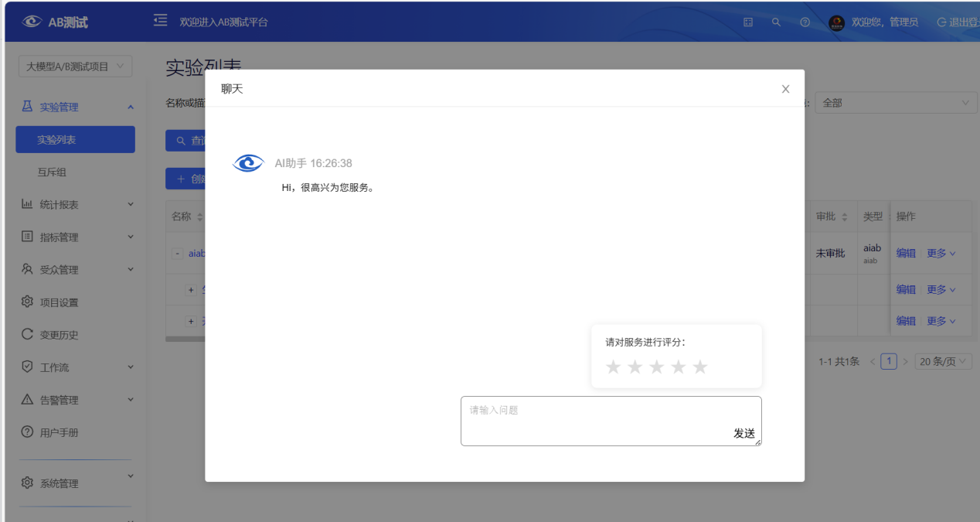Open the 20条/页 page-size dropdown
Image resolution: width=980 pixels, height=522 pixels.
tap(943, 360)
